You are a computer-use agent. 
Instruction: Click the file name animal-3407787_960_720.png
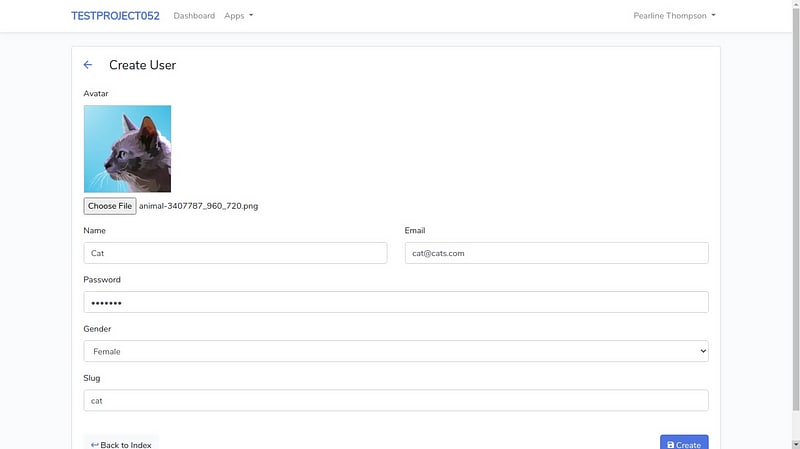[198, 206]
